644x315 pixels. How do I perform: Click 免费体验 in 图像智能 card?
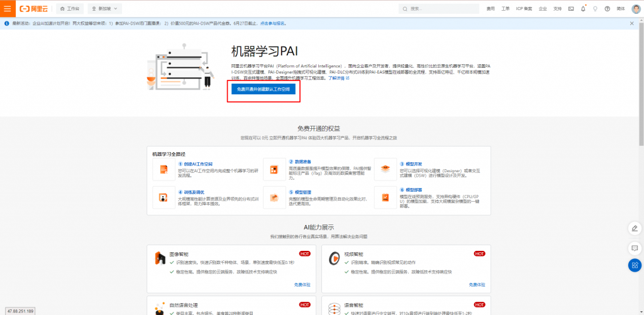(303, 285)
